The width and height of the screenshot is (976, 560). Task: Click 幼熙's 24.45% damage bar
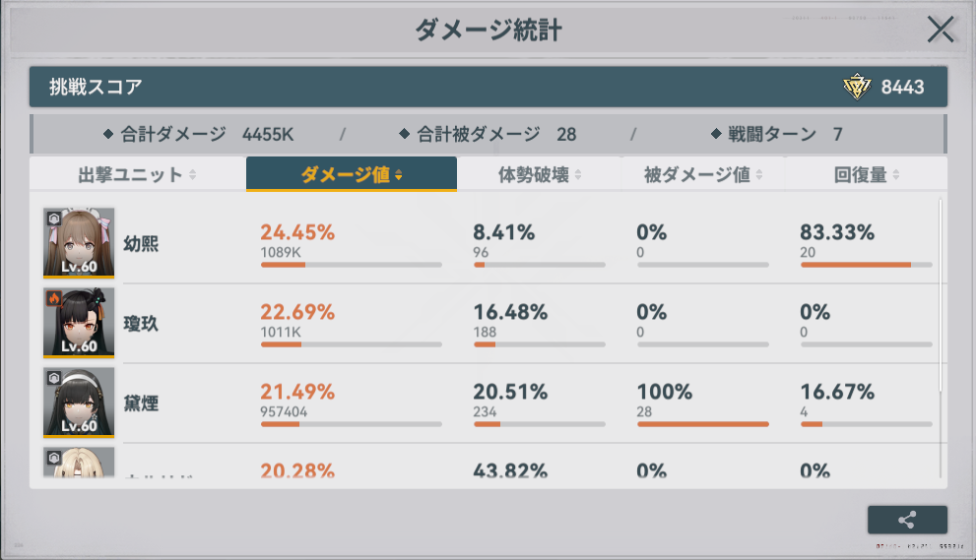351,265
